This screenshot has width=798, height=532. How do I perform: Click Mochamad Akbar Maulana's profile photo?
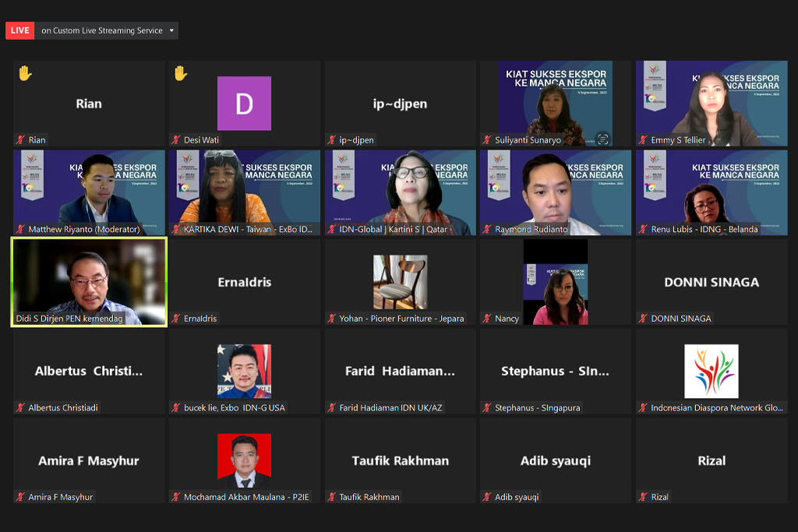244,460
